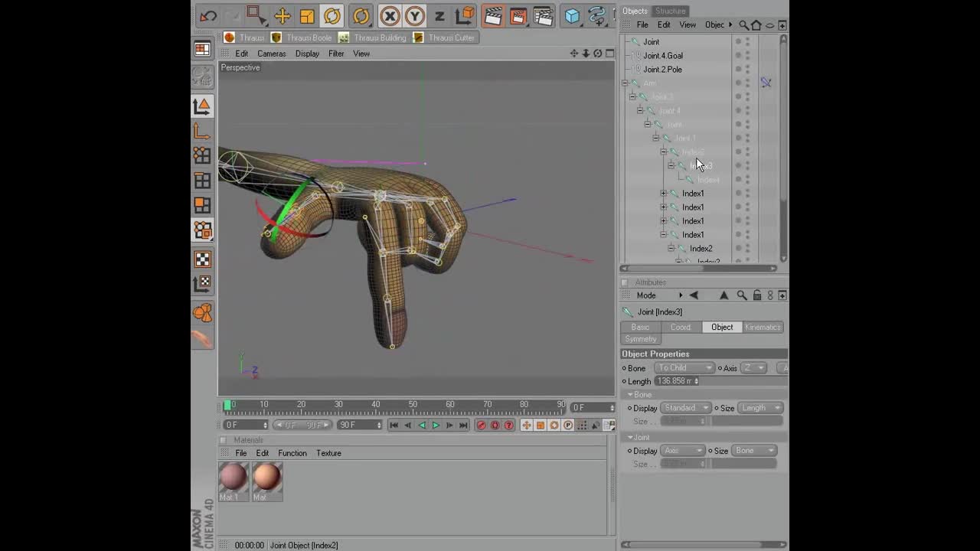The height and width of the screenshot is (551, 980).
Task: Open the Materials Function menu
Action: [292, 453]
